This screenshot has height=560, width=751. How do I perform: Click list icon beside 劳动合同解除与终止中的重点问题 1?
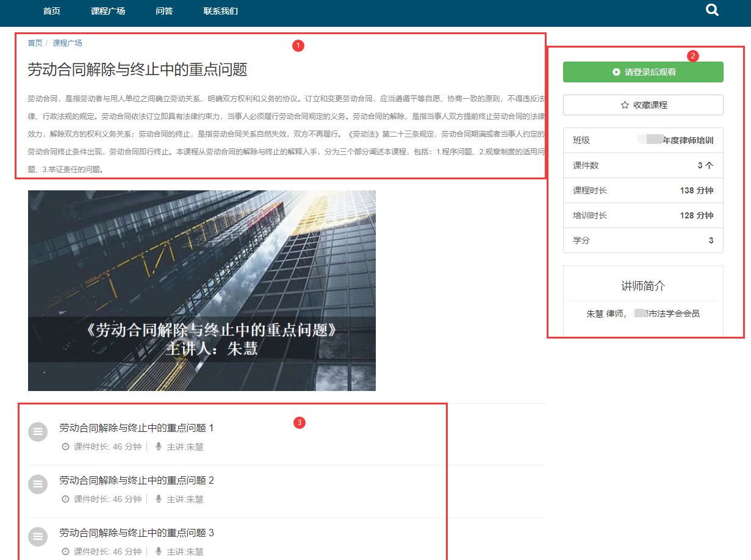[x=38, y=431]
